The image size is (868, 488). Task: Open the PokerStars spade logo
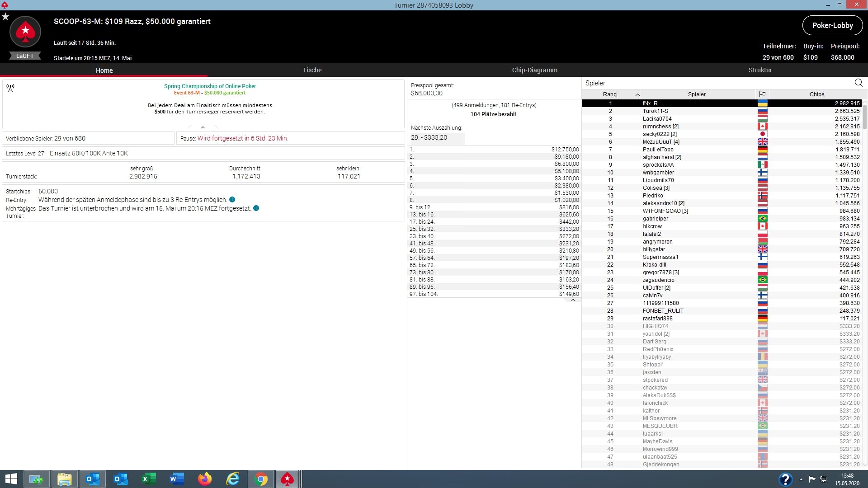[25, 32]
